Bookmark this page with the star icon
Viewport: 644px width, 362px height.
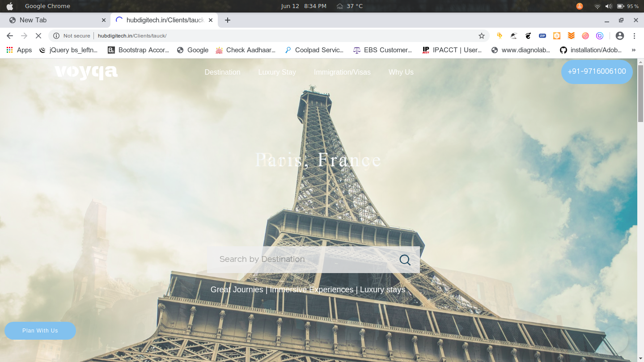[x=482, y=36]
